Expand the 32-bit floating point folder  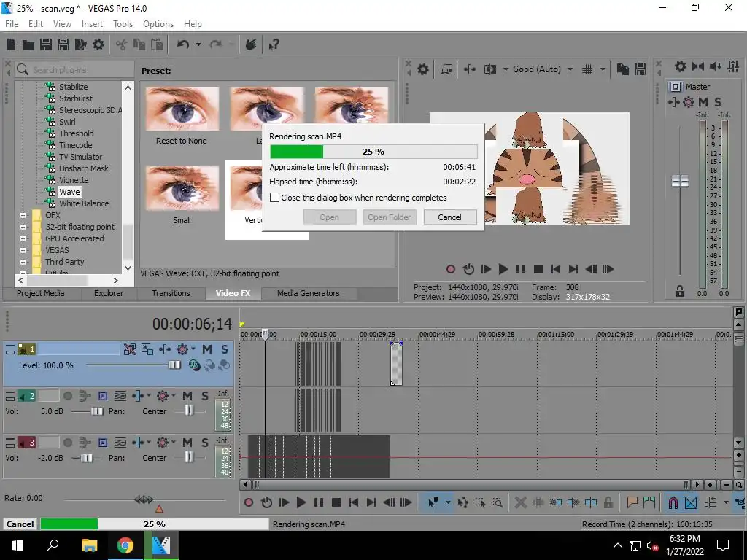pyautogui.click(x=23, y=227)
